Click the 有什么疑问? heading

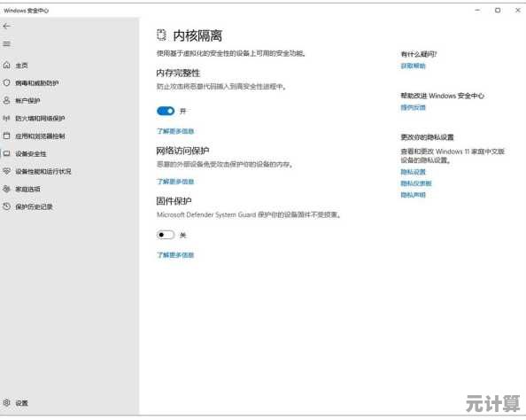point(419,54)
